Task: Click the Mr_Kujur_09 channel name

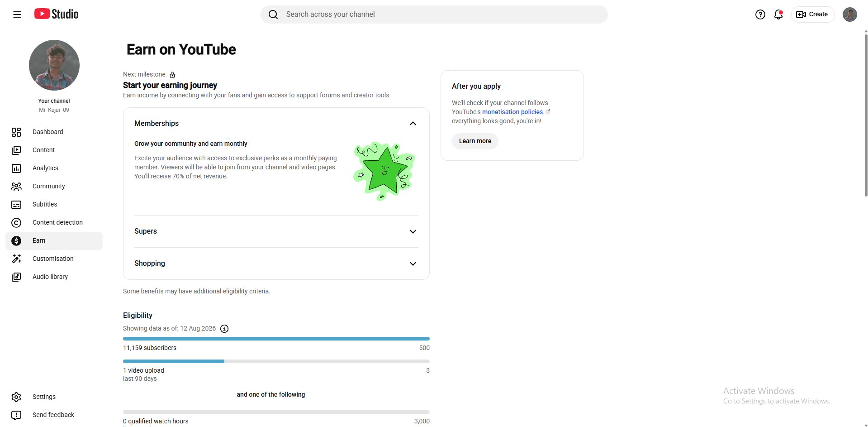Action: tap(54, 110)
